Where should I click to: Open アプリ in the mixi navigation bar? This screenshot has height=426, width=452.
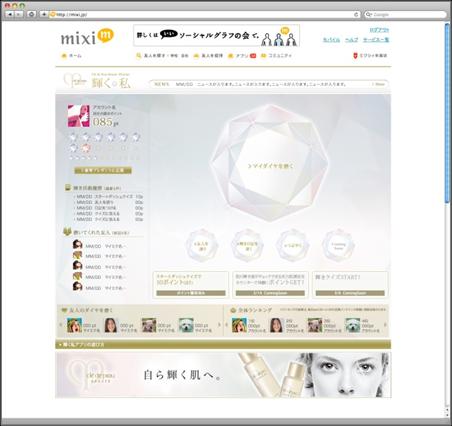tap(242, 56)
